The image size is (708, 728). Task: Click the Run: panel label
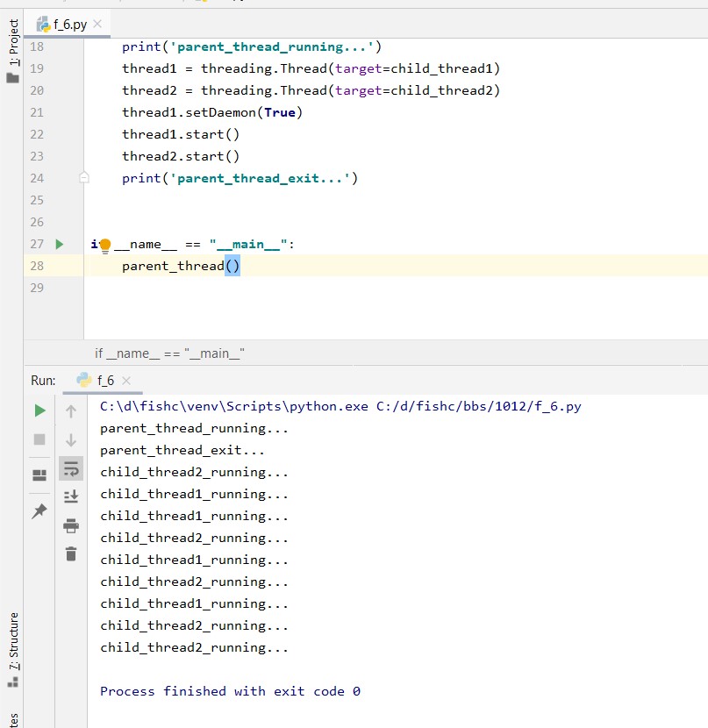pos(43,381)
